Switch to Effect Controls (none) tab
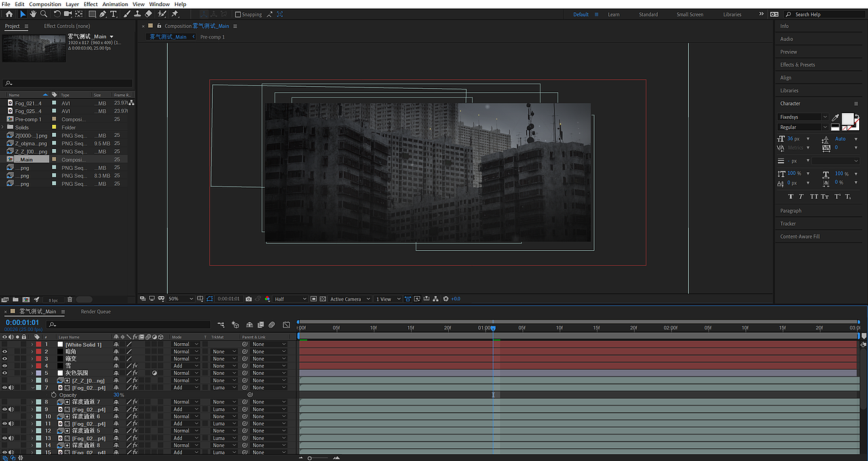The width and height of the screenshot is (868, 461). pyautogui.click(x=67, y=26)
